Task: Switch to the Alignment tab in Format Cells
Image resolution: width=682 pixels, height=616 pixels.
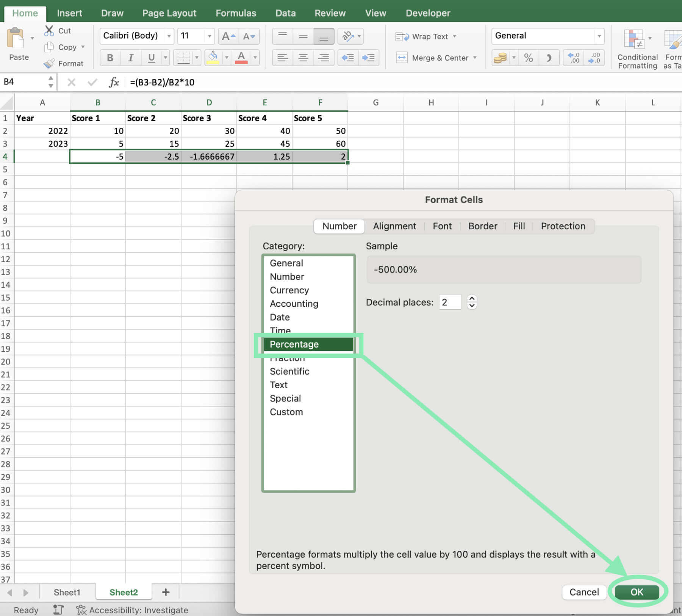Action: (x=394, y=226)
